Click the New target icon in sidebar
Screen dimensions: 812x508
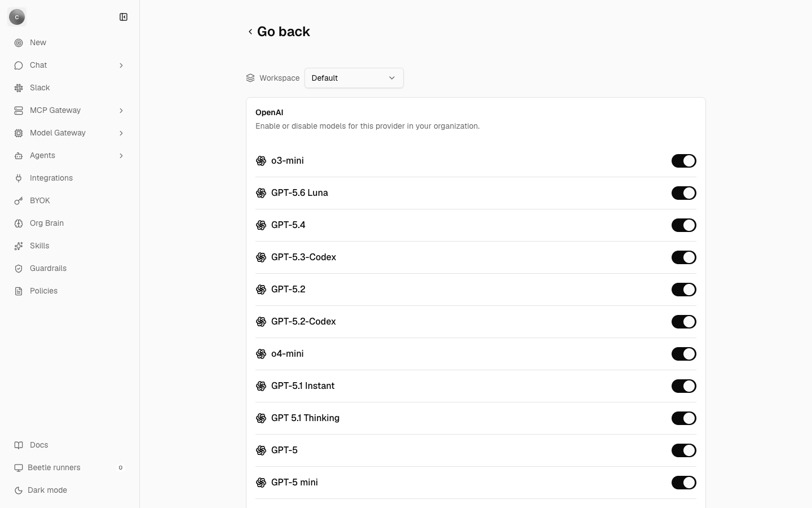tap(19, 43)
